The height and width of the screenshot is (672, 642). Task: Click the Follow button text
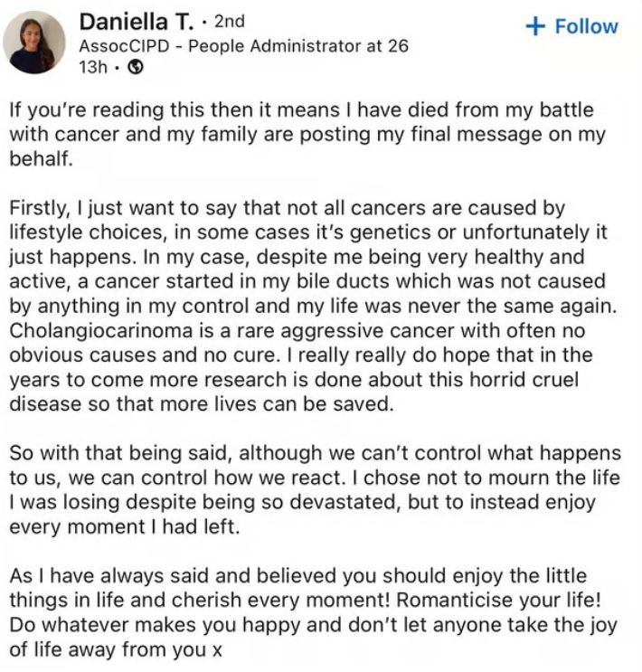pyautogui.click(x=586, y=26)
